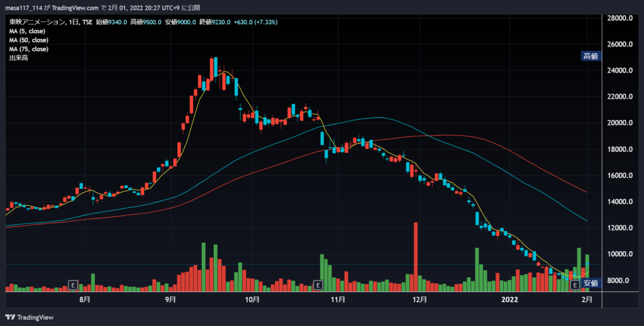This screenshot has height=326, width=644.
Task: Select the 10月 label on the time axis
Action: 253,300
